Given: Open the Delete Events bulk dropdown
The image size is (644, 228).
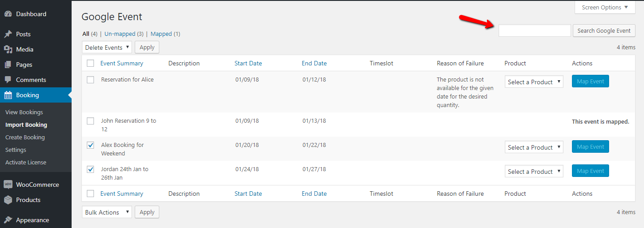Looking at the screenshot, I should 107,47.
